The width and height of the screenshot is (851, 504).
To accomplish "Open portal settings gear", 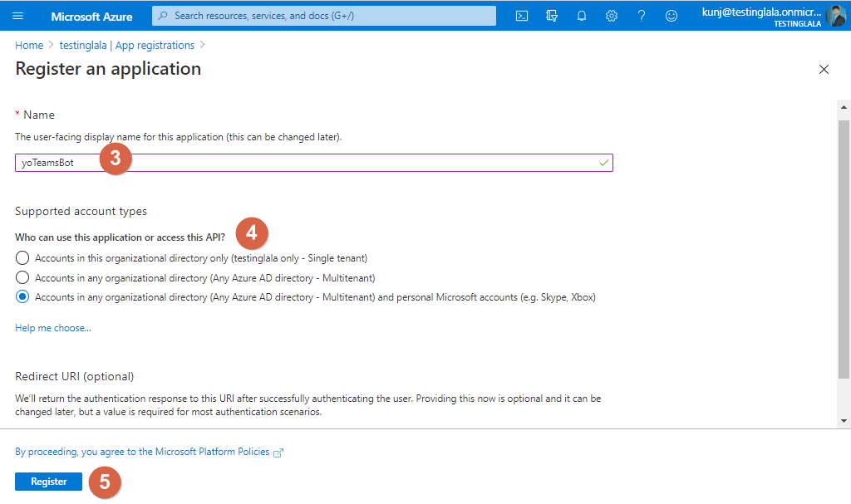I will [x=612, y=15].
